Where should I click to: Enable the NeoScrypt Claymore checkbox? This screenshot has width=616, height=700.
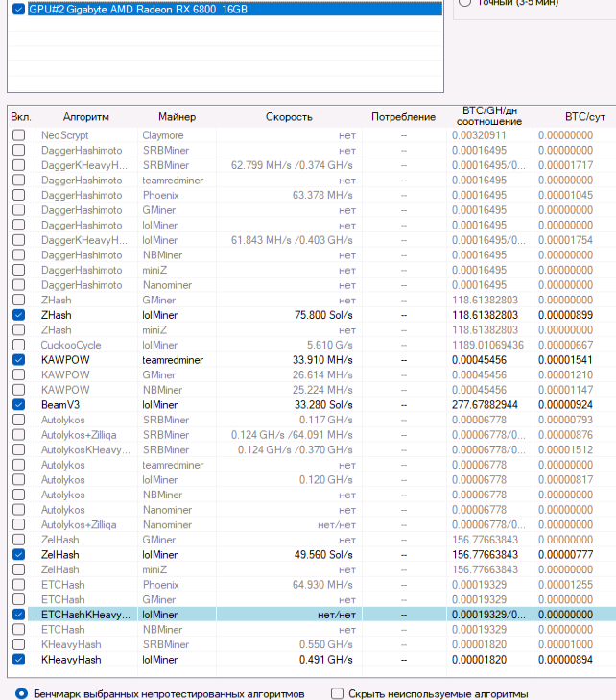pyautogui.click(x=19, y=134)
